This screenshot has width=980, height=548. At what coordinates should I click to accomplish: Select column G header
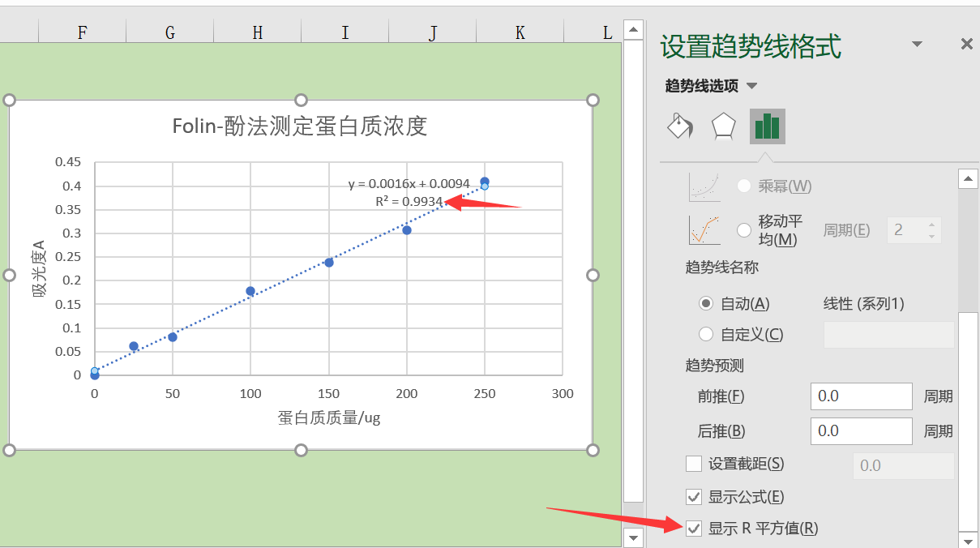tap(169, 32)
